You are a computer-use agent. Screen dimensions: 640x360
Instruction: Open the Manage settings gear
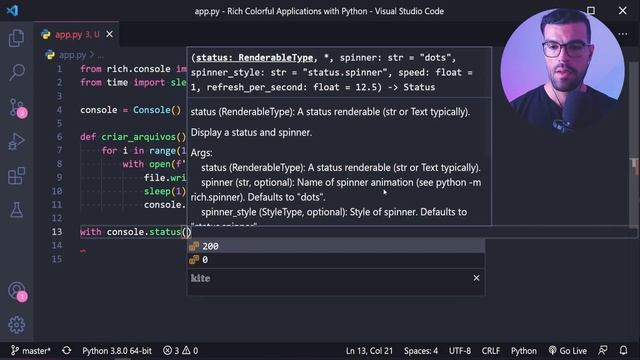(16, 324)
